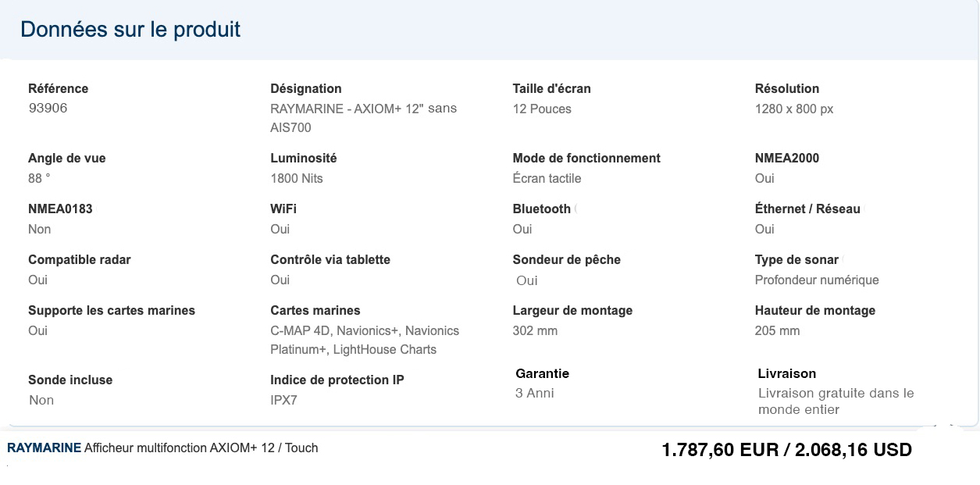Click the "Éthernet / Réseau" label
Image resolution: width=980 pixels, height=485 pixels.
coord(807,209)
